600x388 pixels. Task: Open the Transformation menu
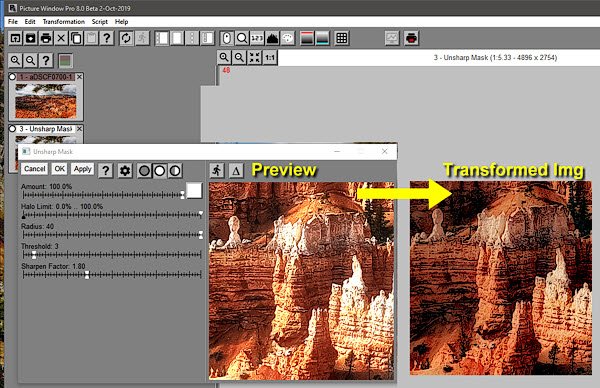pos(64,22)
